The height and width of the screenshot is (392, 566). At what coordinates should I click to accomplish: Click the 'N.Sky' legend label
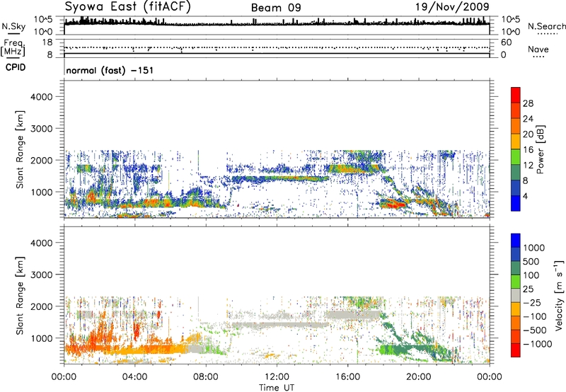click(x=13, y=26)
